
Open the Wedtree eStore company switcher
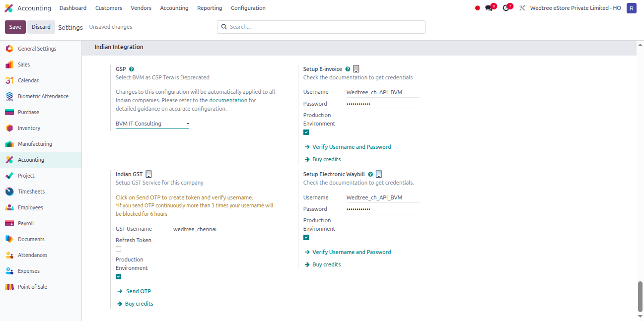(x=575, y=8)
